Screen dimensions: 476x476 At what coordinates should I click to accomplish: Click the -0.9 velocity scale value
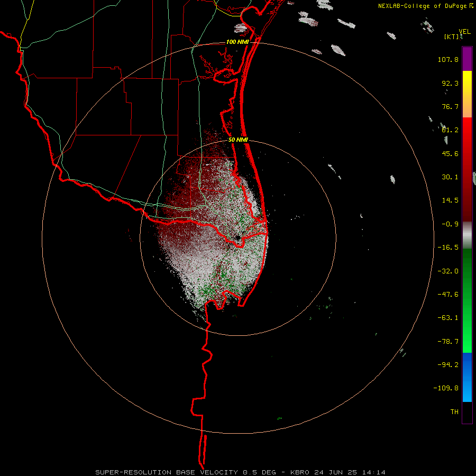tap(450, 224)
